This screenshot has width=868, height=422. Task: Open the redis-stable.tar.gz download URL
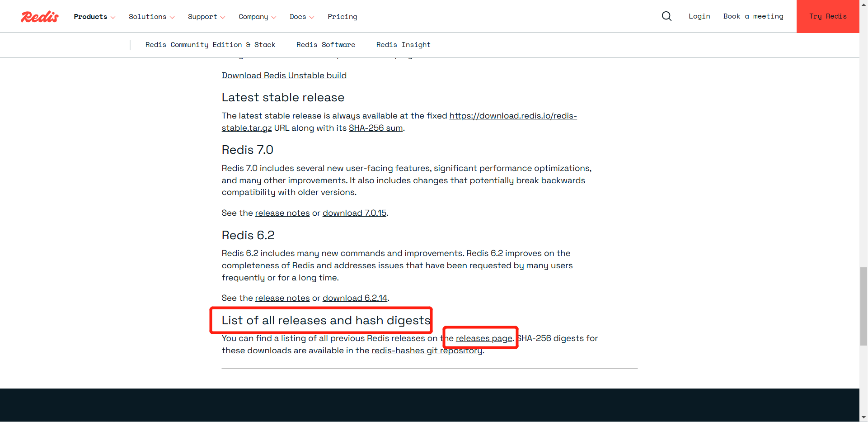point(513,116)
